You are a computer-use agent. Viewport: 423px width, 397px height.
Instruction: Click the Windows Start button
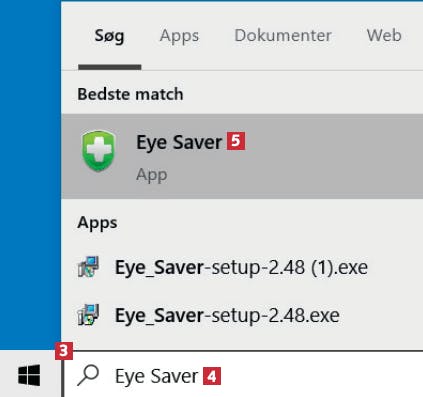tap(29, 375)
